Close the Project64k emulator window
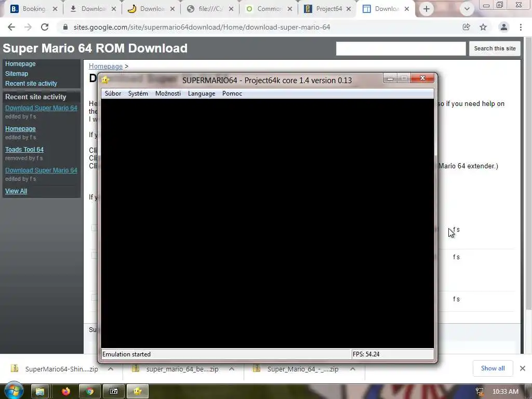Image resolution: width=532 pixels, height=399 pixels. (x=422, y=78)
